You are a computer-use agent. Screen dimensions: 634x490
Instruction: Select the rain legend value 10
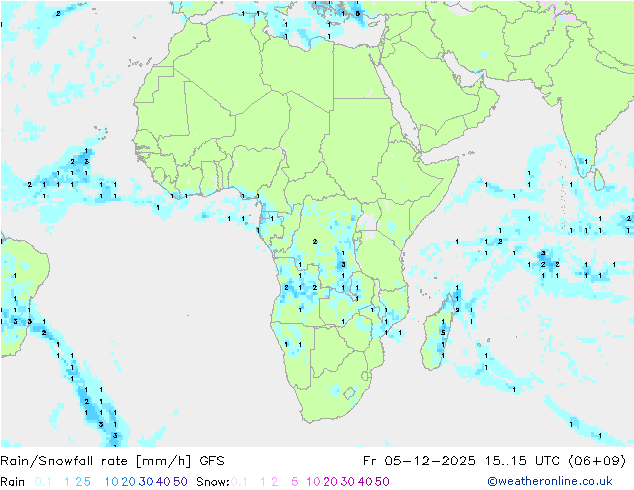coord(112,482)
